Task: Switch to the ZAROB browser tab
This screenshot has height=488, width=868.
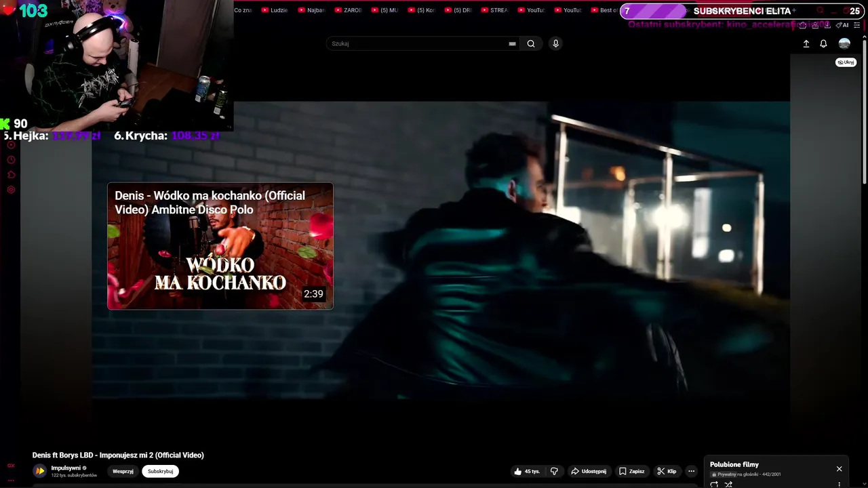Action: click(x=348, y=10)
